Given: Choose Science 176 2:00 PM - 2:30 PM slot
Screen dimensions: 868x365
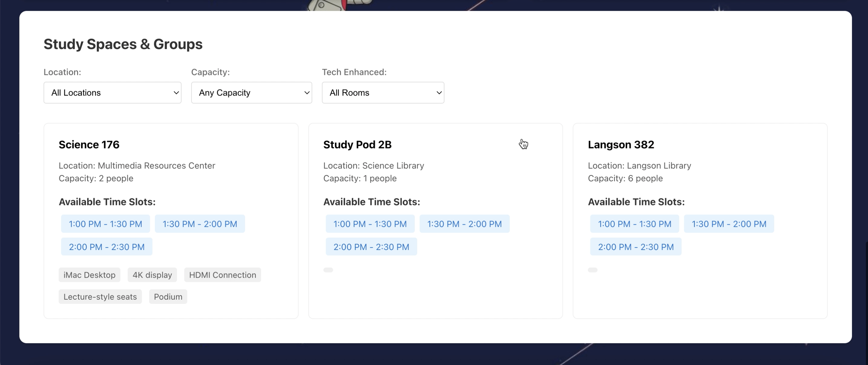Looking at the screenshot, I should 106,247.
